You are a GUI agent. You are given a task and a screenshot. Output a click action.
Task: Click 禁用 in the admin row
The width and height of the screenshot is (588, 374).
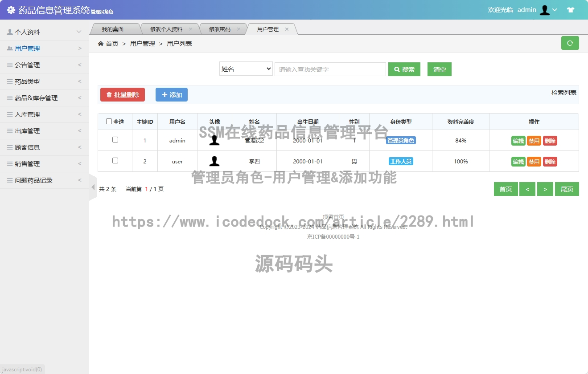[534, 141]
